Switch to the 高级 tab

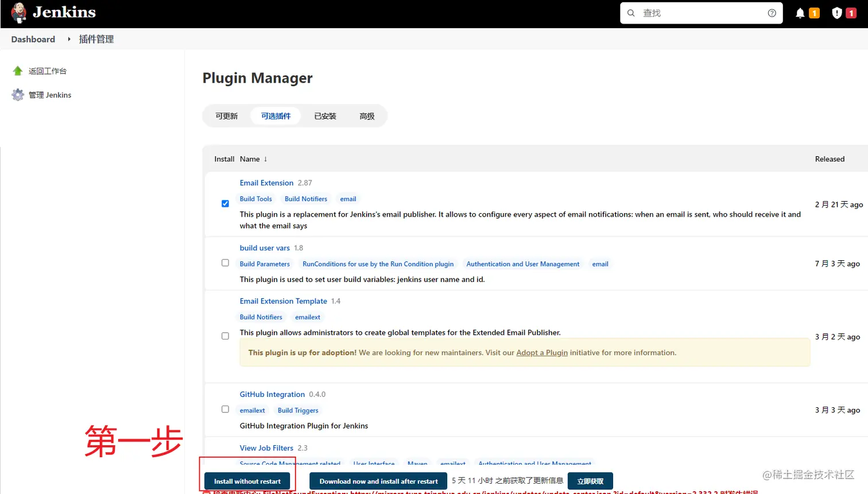pos(367,116)
